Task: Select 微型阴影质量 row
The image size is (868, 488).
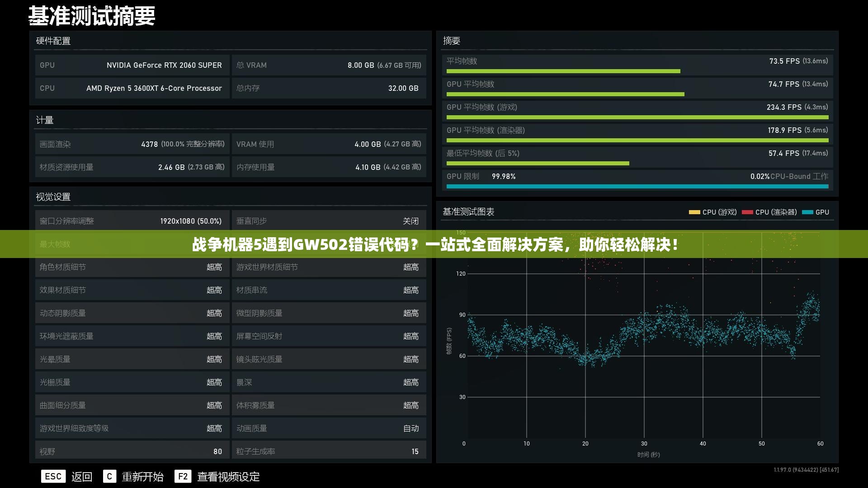Action: click(x=329, y=313)
